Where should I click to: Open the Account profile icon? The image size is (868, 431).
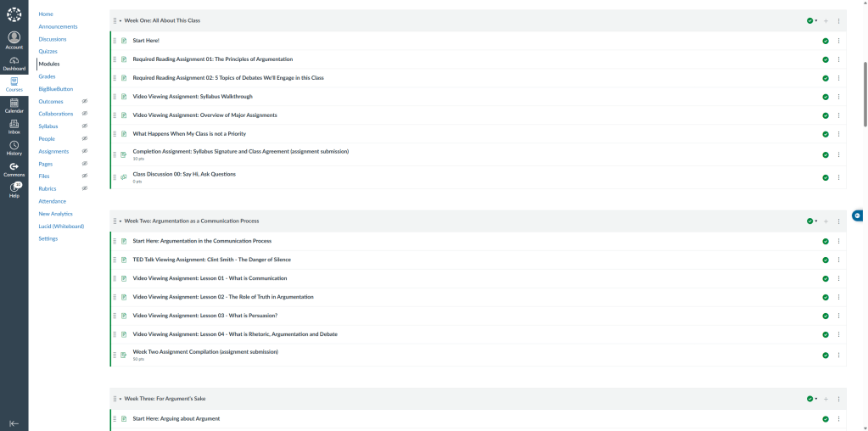pyautogui.click(x=14, y=40)
